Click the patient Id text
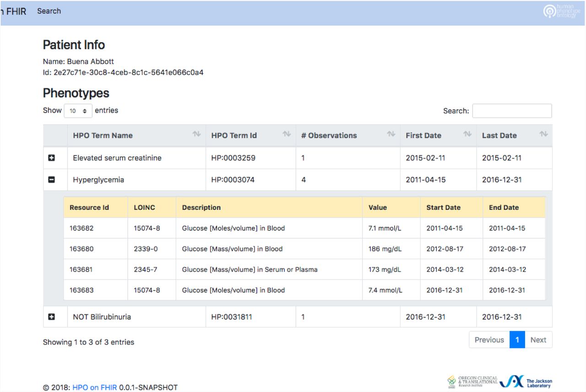This screenshot has width=586, height=392. point(123,72)
